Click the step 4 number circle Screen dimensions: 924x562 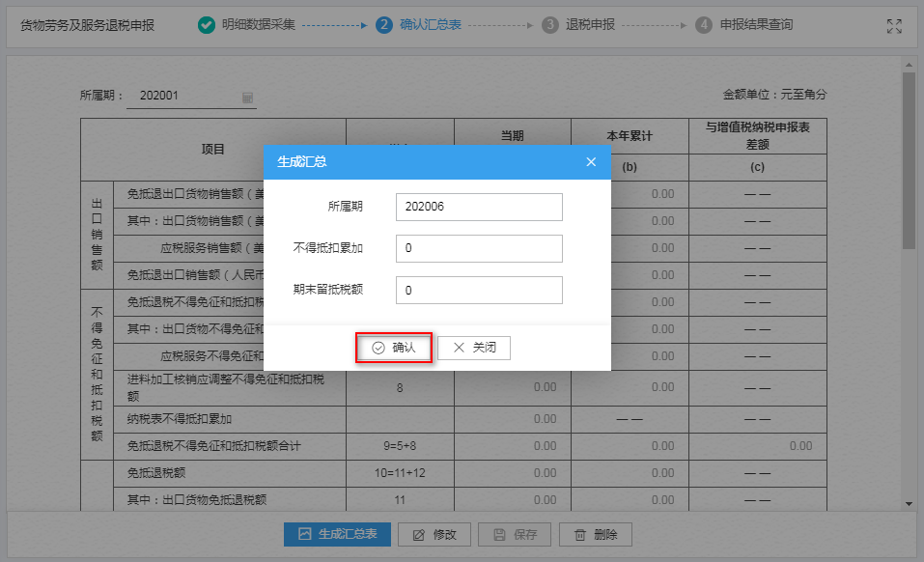tap(704, 25)
